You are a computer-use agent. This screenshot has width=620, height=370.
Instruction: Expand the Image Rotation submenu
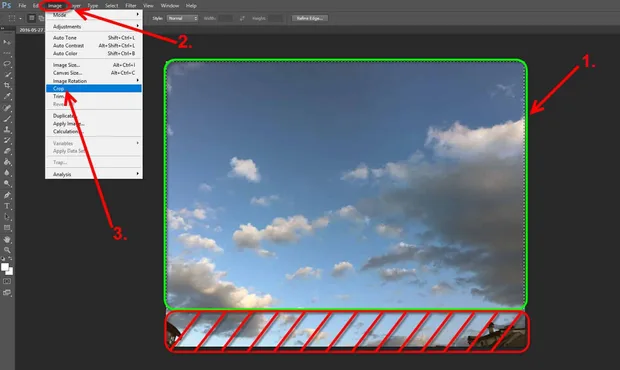click(93, 81)
